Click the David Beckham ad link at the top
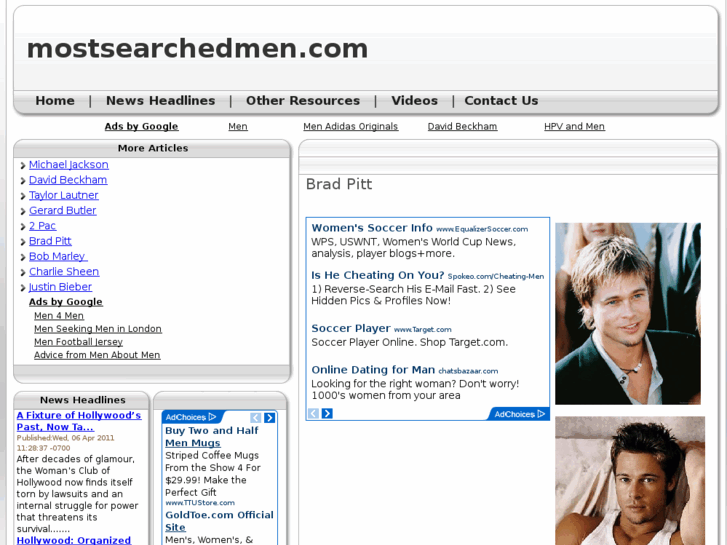727x545 pixels. click(x=462, y=126)
